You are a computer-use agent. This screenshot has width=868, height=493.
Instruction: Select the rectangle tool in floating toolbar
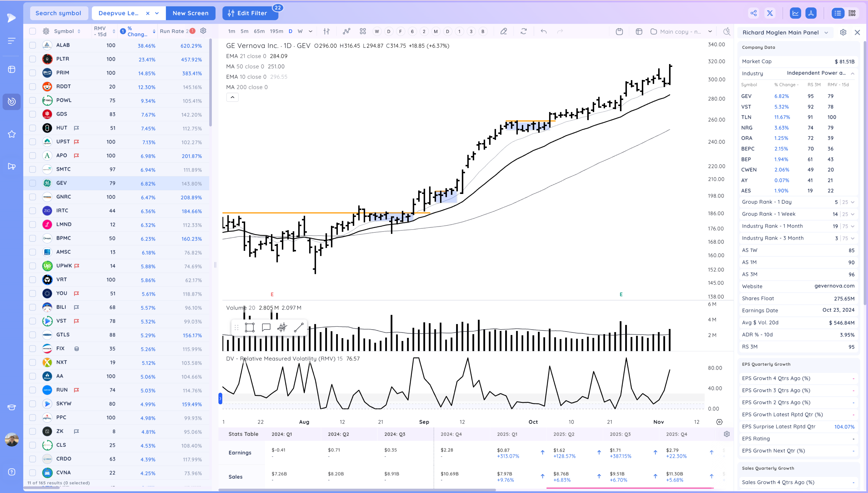250,328
